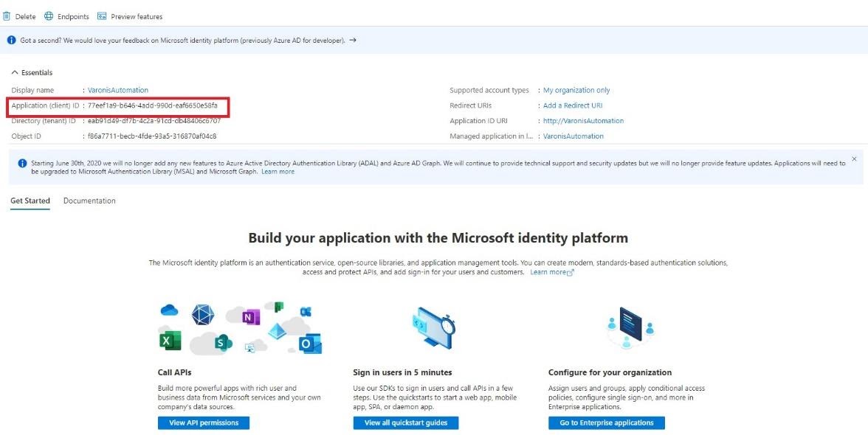
Task: Click the OneNote icon
Action: click(251, 317)
